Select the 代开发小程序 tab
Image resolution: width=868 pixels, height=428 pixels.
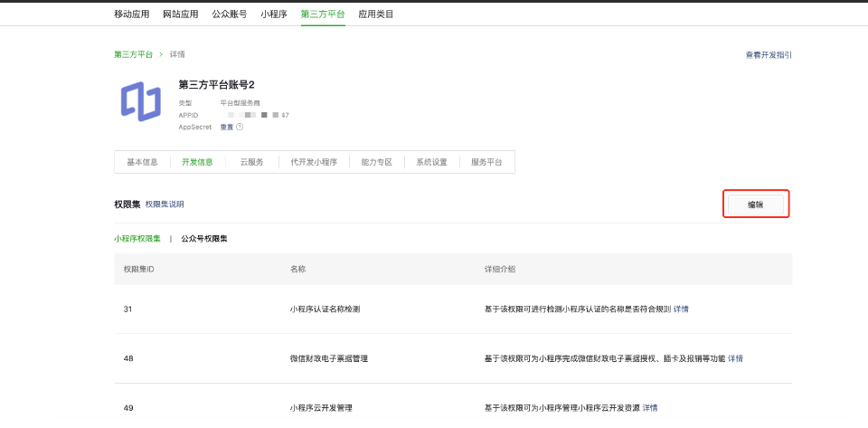click(x=314, y=162)
